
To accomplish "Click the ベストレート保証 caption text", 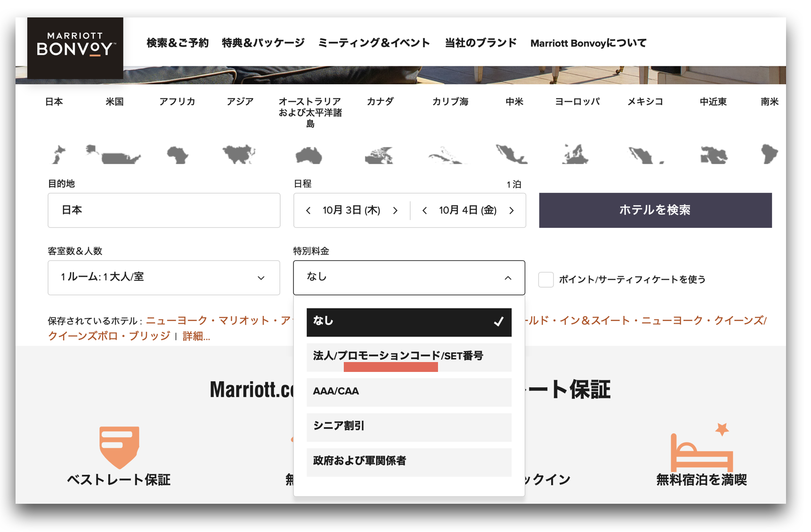I will 119,480.
